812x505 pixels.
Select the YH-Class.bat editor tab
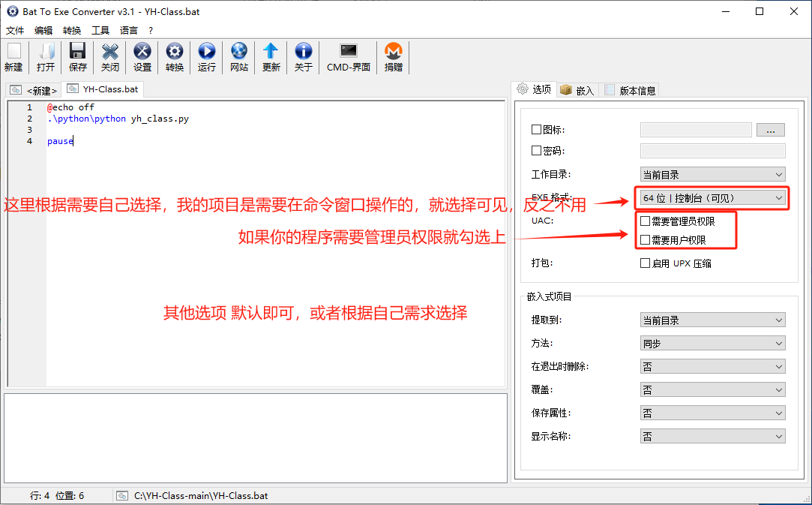[103, 89]
